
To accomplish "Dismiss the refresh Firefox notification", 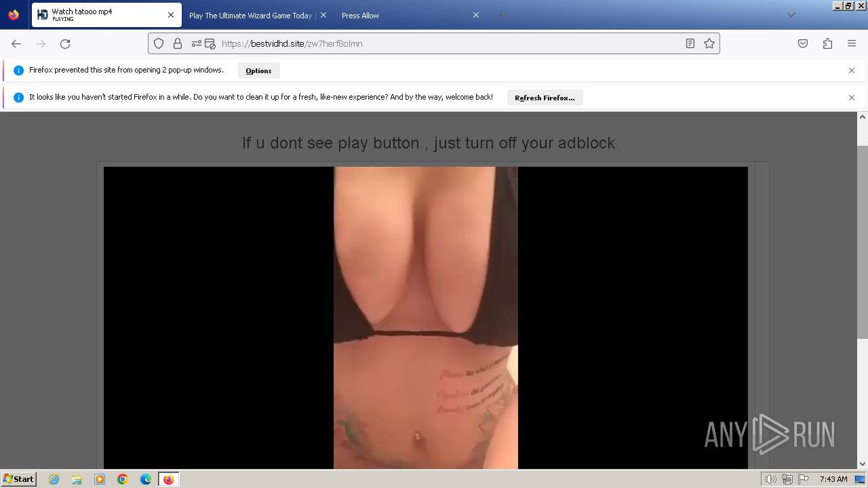I will tap(852, 98).
